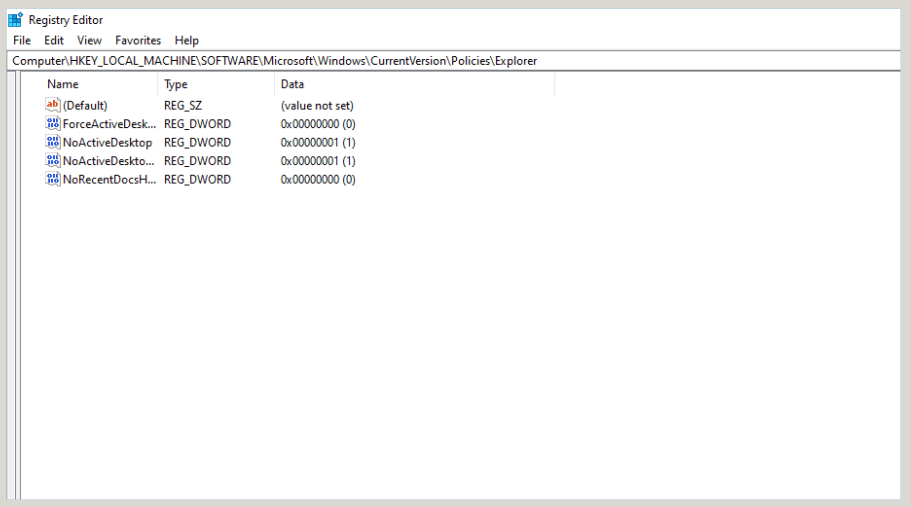Screen dimensions: 911x507
Task: Click the REG_SZ type cell
Action: point(184,105)
